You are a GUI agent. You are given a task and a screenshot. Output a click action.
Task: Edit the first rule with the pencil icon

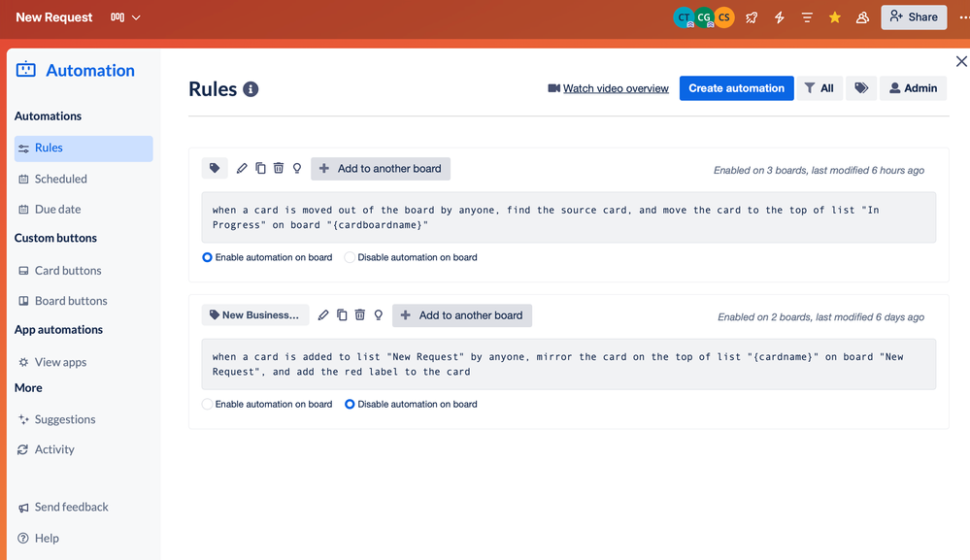[242, 168]
